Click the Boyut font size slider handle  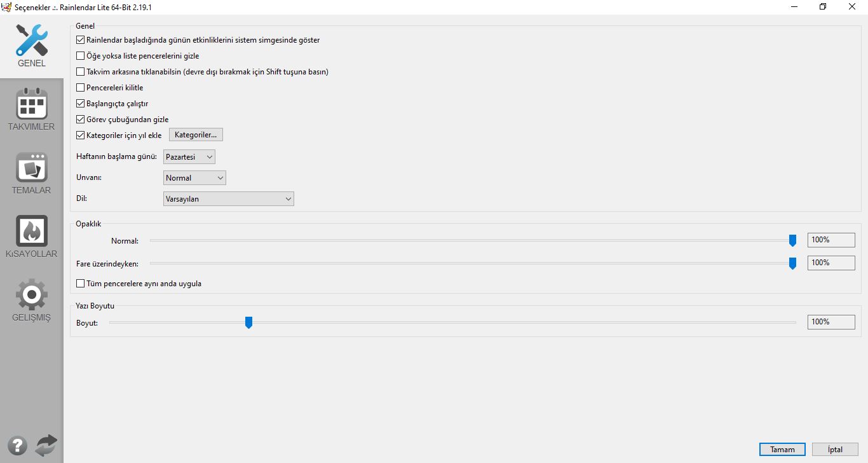pyautogui.click(x=248, y=322)
